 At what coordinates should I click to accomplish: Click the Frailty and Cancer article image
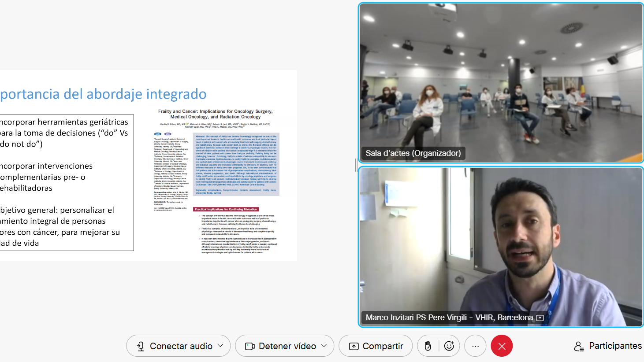tap(216, 181)
